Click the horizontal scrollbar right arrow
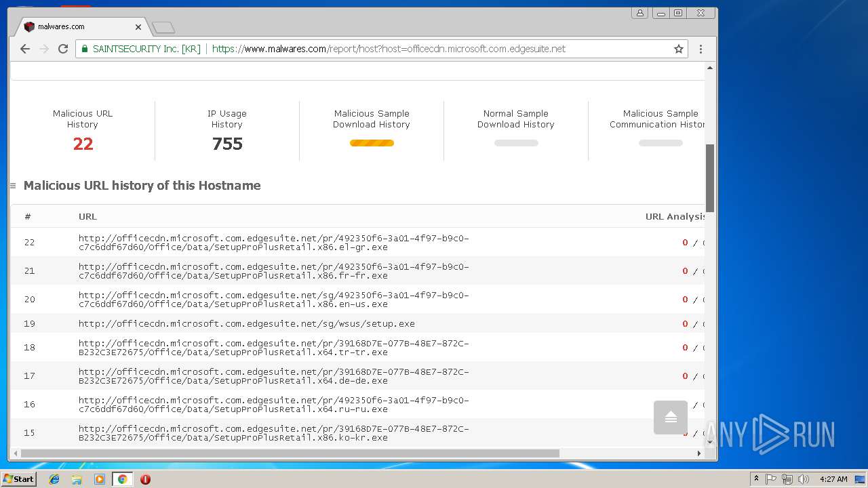 pos(701,453)
